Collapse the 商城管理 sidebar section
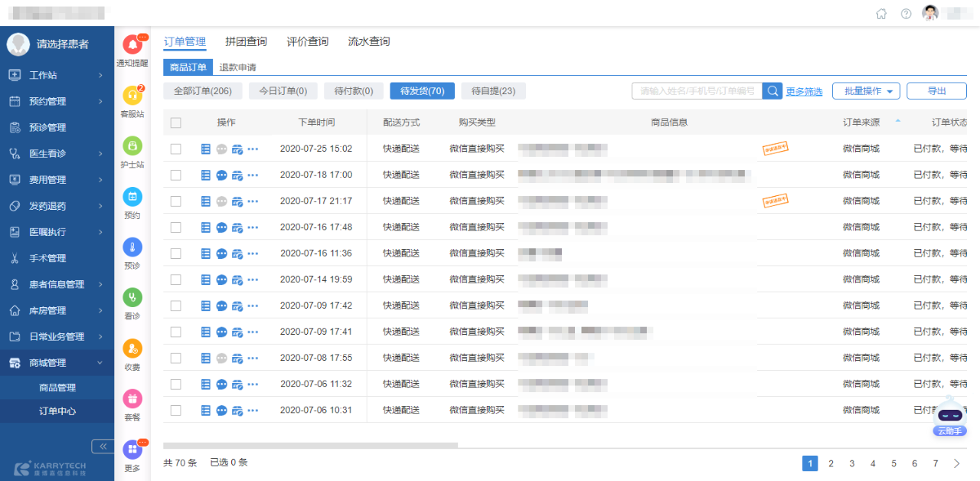 [x=57, y=363]
